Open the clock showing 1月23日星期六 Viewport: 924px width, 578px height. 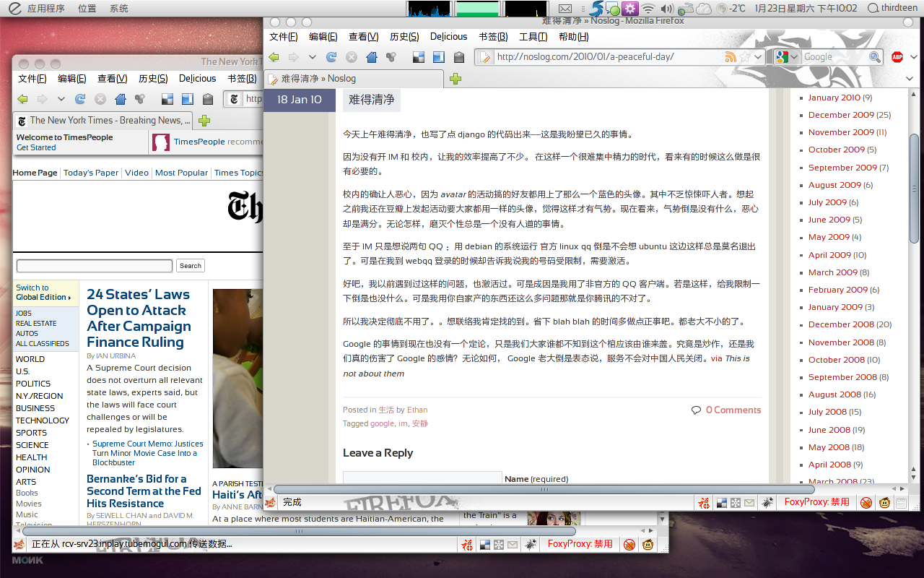806,9
